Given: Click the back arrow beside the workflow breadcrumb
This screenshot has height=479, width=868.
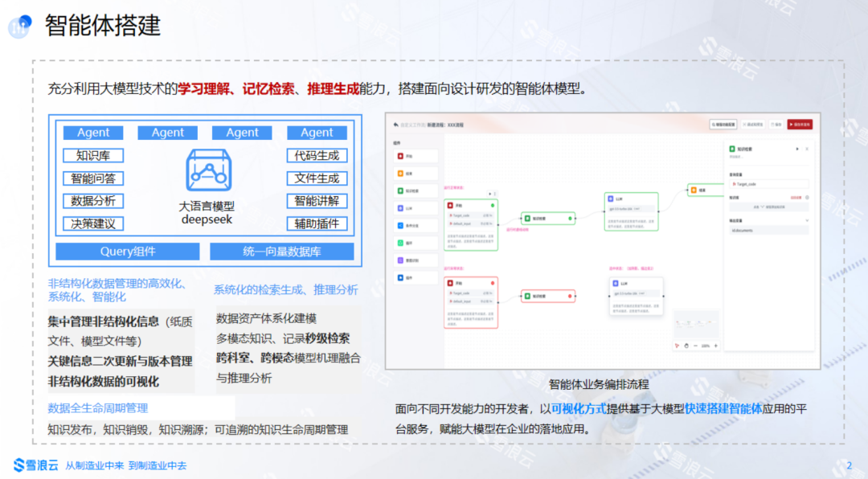Looking at the screenshot, I should (x=395, y=125).
